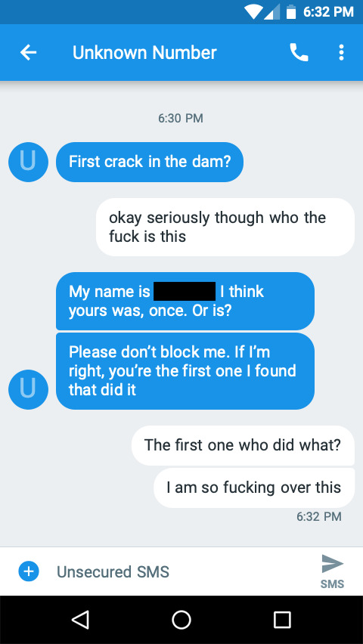Focus the Unsecured SMS input field

tap(181, 571)
